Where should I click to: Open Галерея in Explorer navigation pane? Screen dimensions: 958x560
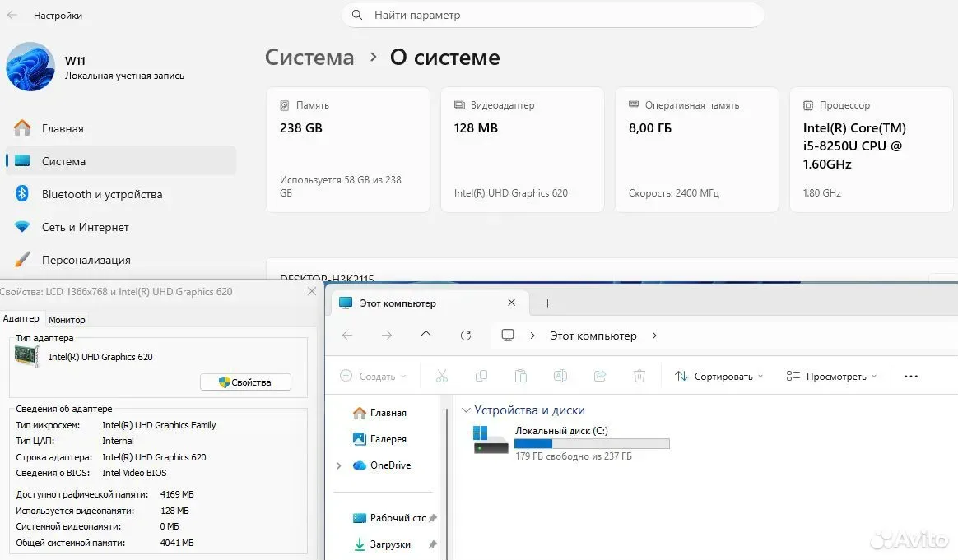tap(380, 439)
